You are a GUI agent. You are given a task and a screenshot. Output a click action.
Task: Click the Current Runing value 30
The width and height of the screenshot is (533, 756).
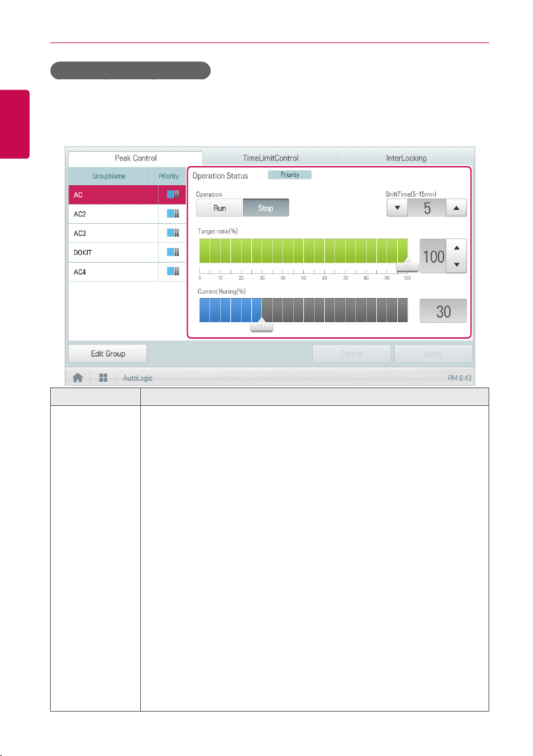tap(444, 311)
